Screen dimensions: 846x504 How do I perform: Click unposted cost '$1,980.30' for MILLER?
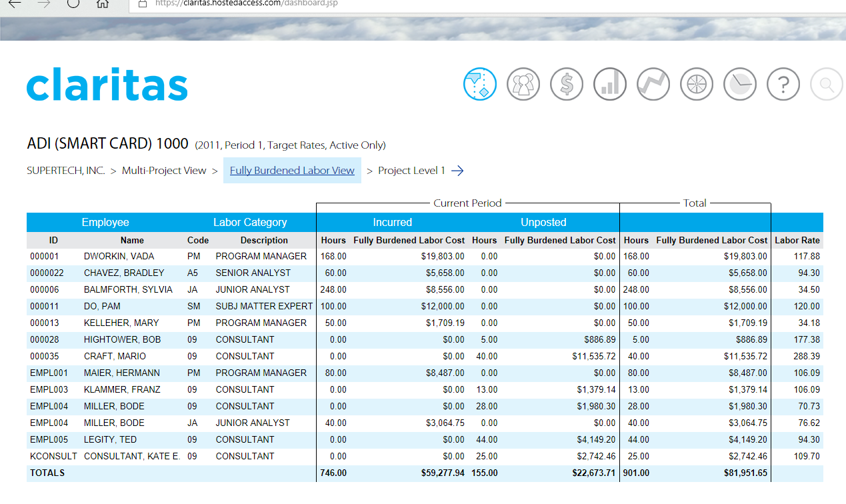click(597, 407)
